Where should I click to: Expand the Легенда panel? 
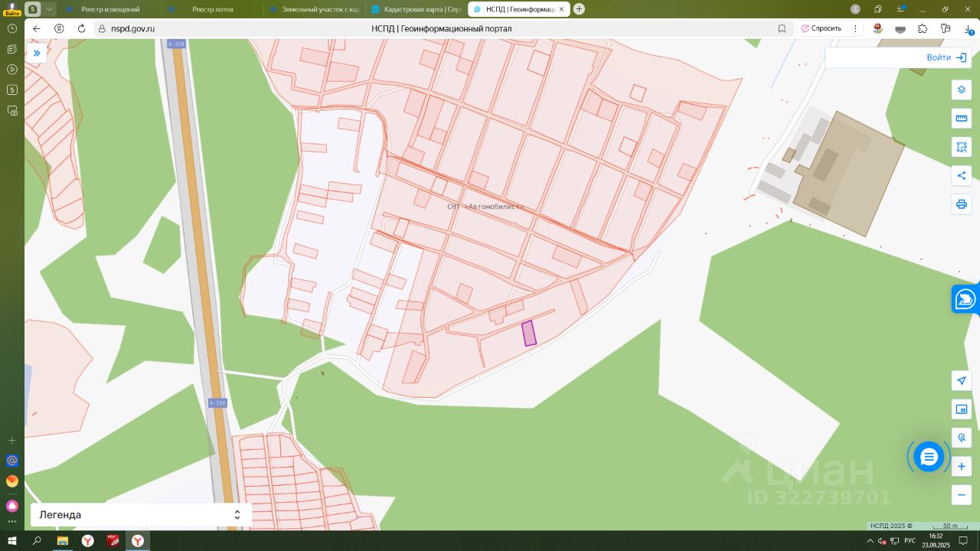pyautogui.click(x=141, y=515)
